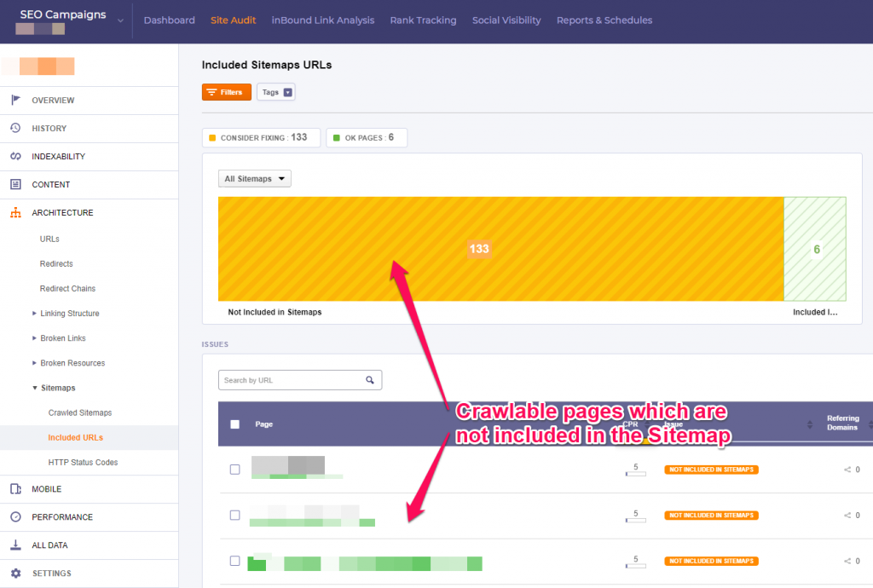Open the Rank Tracking tab
The width and height of the screenshot is (873, 588).
pos(423,20)
